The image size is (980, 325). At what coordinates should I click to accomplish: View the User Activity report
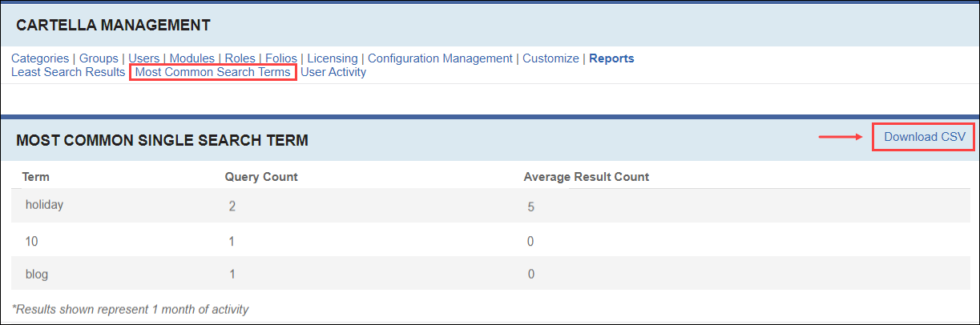pyautogui.click(x=333, y=72)
